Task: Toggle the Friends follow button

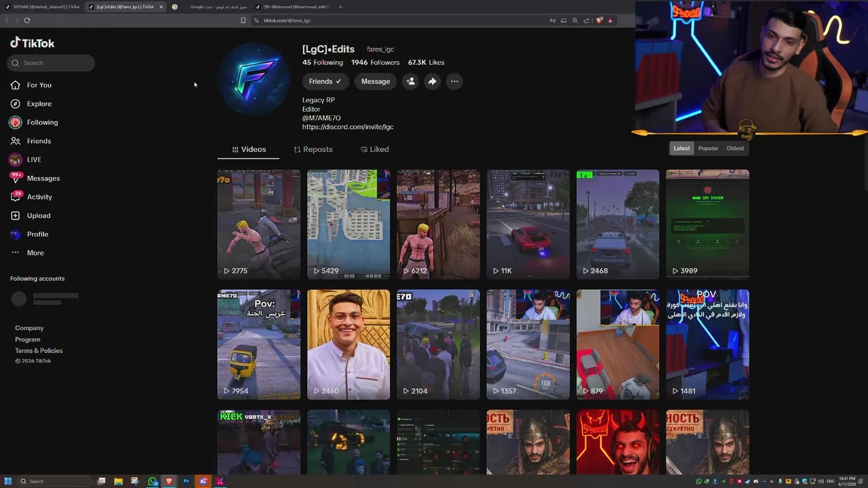Action: [325, 81]
